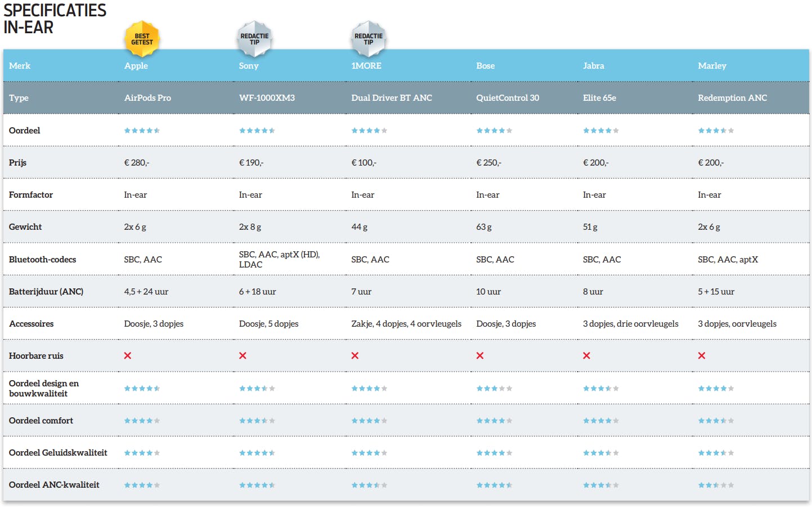
Task: Select Apple's Oordeel star rating
Action: (142, 131)
